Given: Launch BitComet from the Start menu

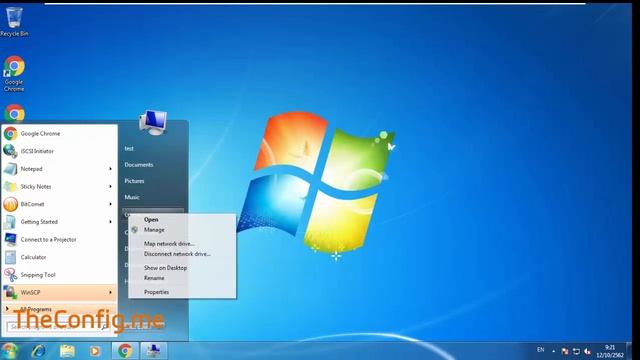Looking at the screenshot, I should [59, 204].
